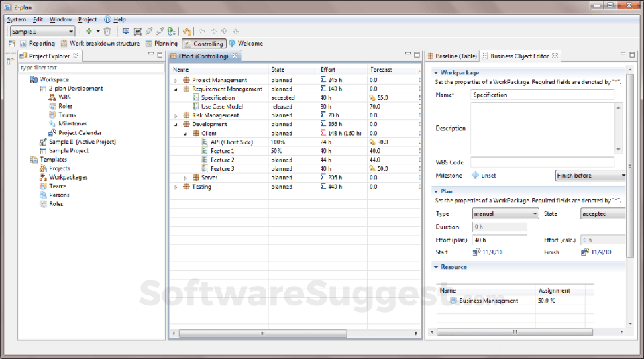Collapse the Client row

[185, 134]
